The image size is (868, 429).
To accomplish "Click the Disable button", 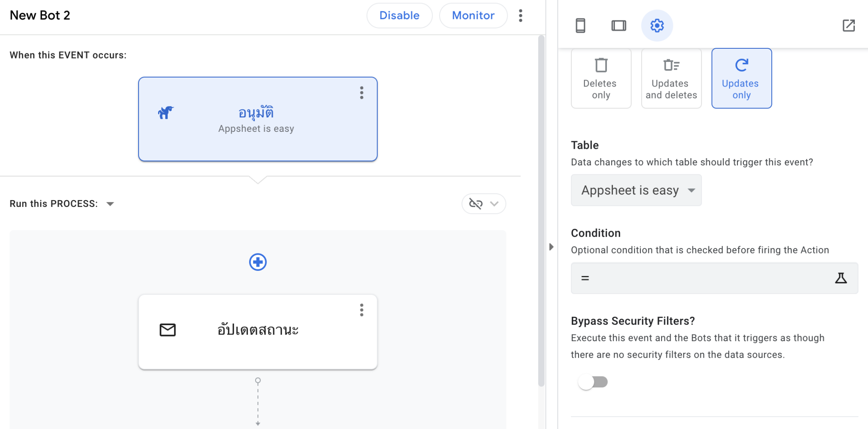I will 399,15.
